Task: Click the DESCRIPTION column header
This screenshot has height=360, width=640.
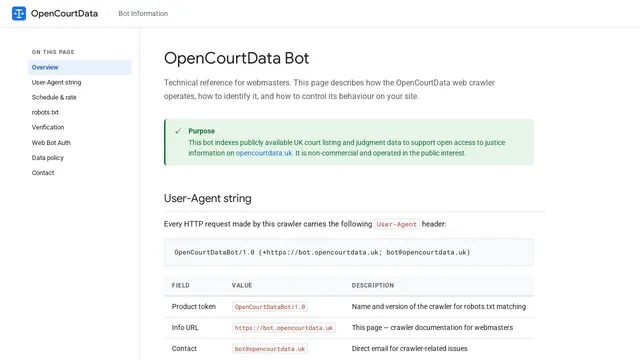Action: [x=373, y=285]
